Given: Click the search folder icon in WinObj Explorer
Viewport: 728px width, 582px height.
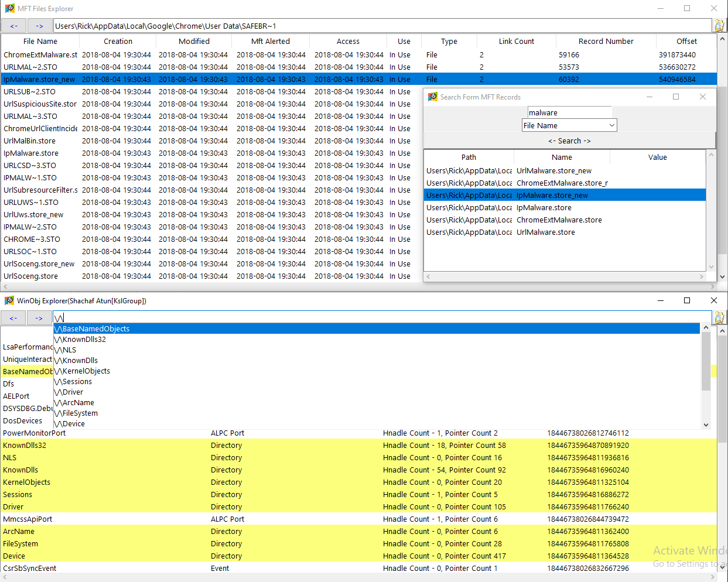Looking at the screenshot, I should pyautogui.click(x=719, y=317).
